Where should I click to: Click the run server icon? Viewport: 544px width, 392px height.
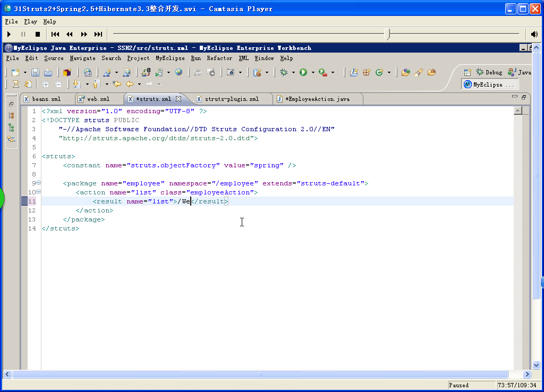tap(159, 72)
